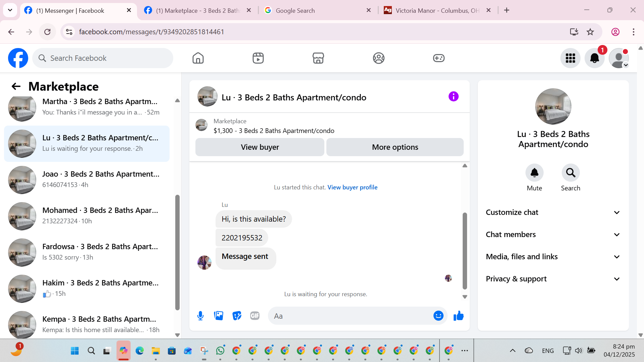Switch to Marketplace 3 Beds 2 Bath tab
The width and height of the screenshot is (644, 362).
coord(198,10)
